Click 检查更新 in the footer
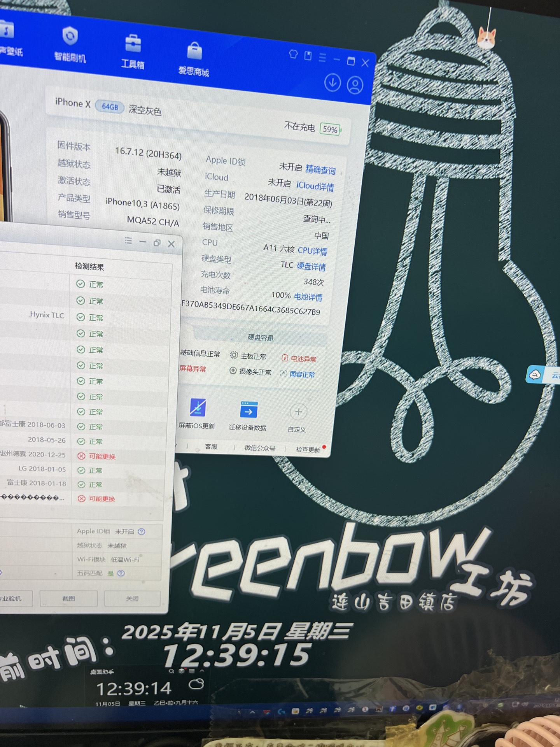This screenshot has width=560, height=747. [308, 449]
